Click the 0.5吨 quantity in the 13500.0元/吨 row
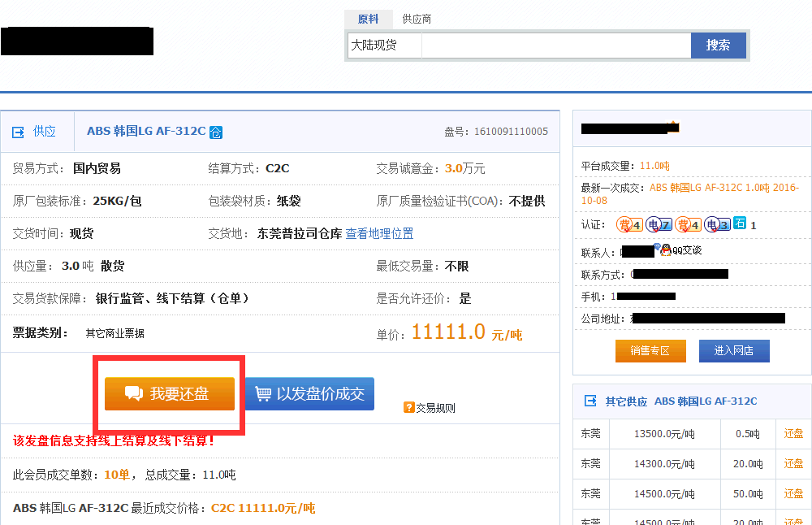Screen dimensions: 812x525 (748, 434)
